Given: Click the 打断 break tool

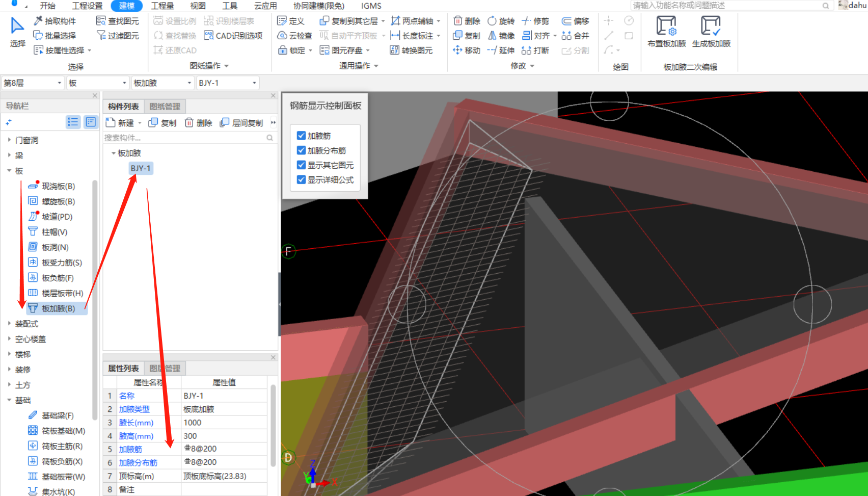Looking at the screenshot, I should [535, 50].
